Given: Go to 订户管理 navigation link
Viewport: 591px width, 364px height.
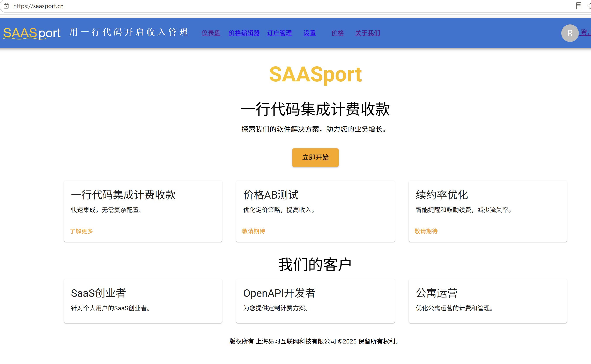Looking at the screenshot, I should 280,33.
